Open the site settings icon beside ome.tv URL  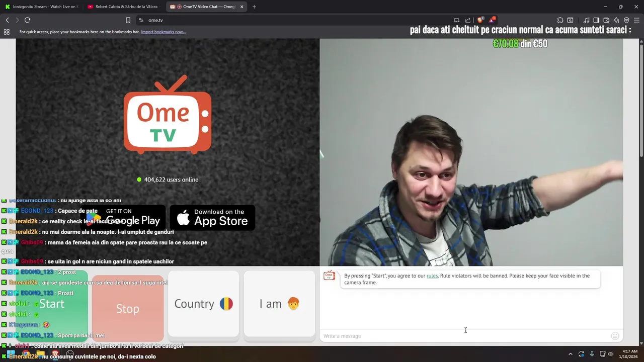tap(141, 20)
